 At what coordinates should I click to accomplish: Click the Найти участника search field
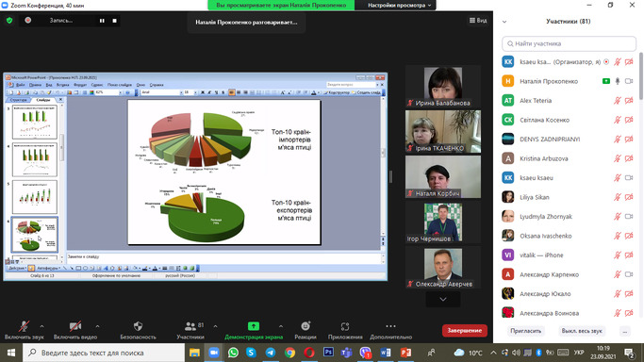(x=569, y=43)
